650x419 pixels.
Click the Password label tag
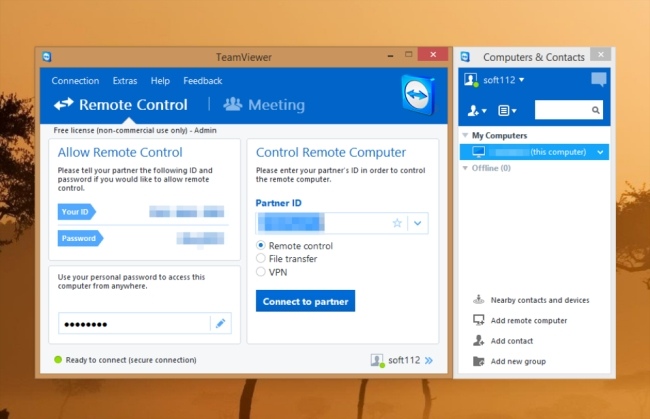point(80,238)
